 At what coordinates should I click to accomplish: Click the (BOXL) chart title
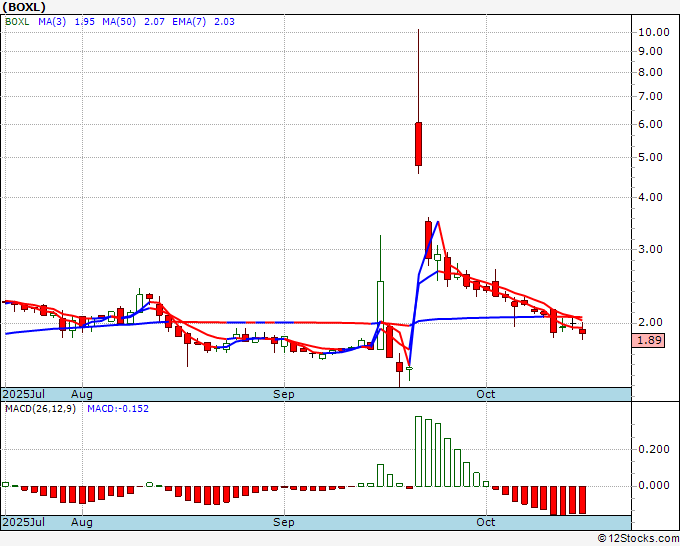(24, 7)
